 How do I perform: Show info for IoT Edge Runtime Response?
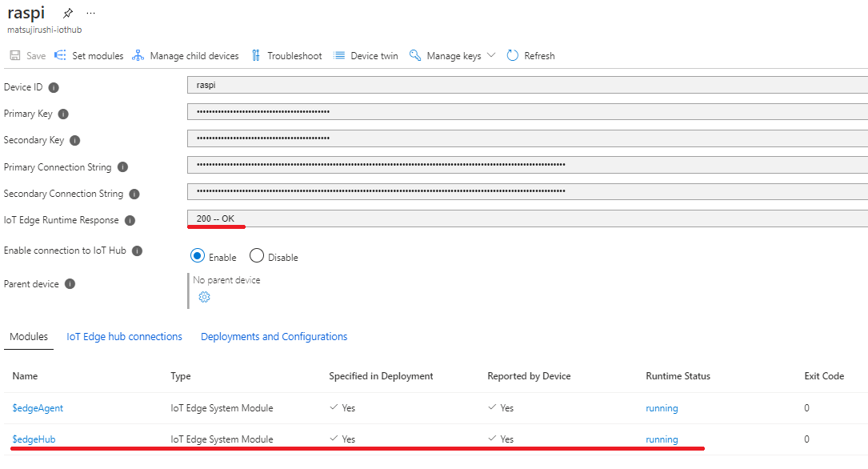point(130,220)
